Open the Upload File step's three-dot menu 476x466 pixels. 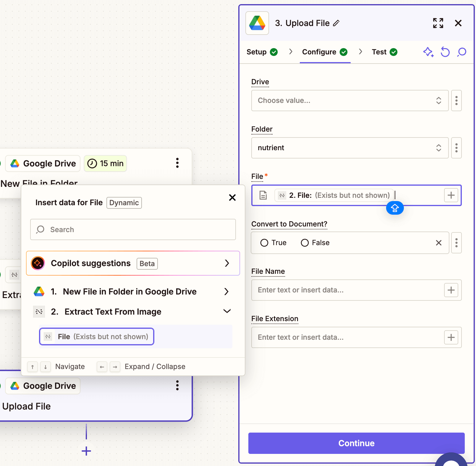point(177,385)
